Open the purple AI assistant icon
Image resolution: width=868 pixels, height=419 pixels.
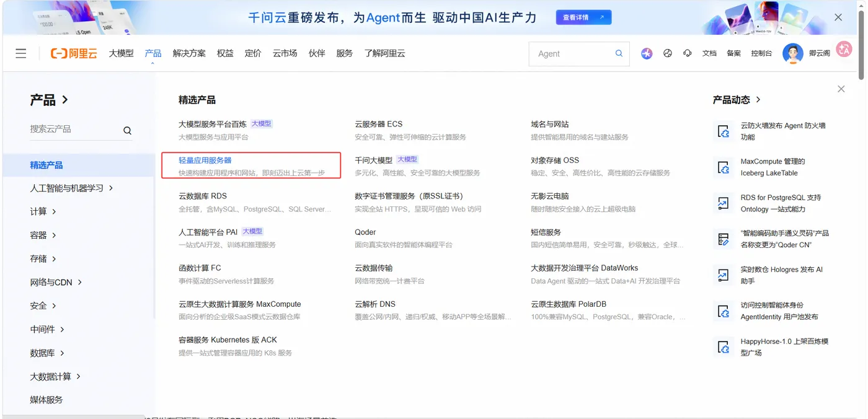647,53
